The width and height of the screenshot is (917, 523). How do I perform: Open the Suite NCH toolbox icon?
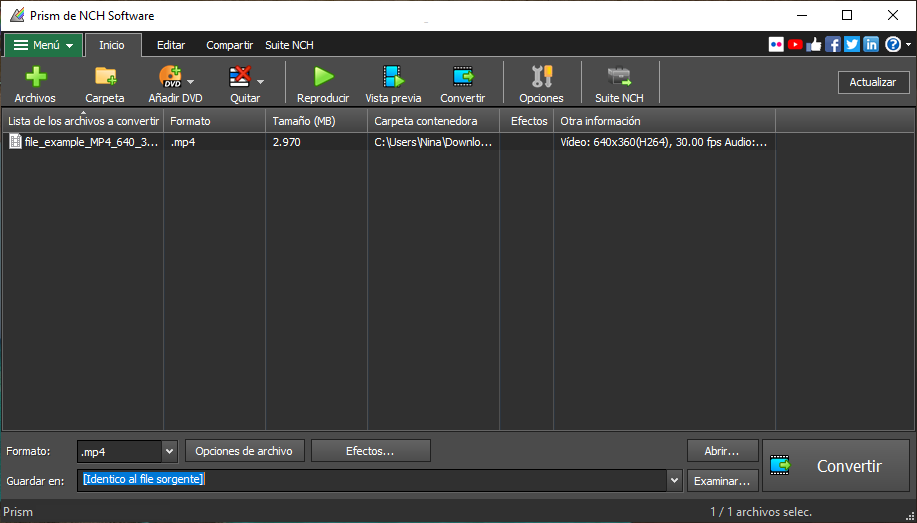pyautogui.click(x=619, y=77)
